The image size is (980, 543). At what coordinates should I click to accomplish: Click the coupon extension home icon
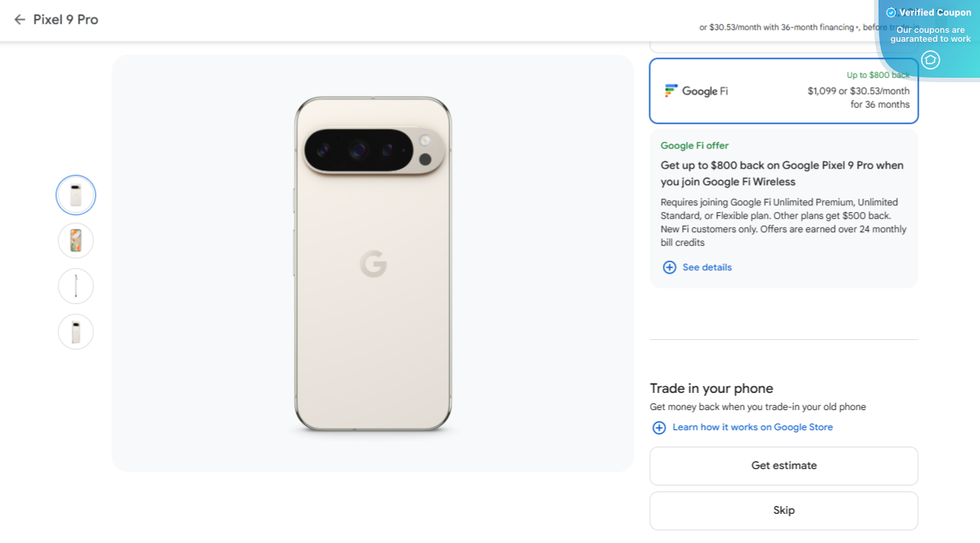click(x=930, y=58)
